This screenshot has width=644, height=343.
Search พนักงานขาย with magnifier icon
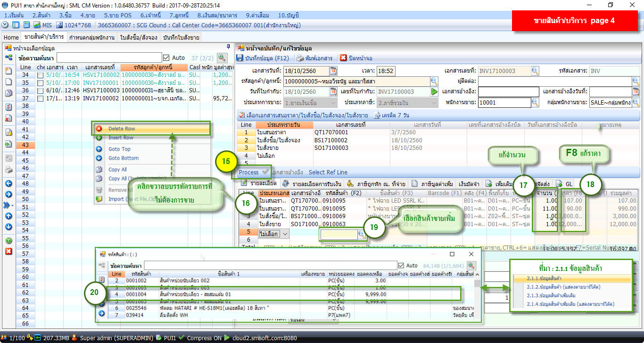coord(535,102)
